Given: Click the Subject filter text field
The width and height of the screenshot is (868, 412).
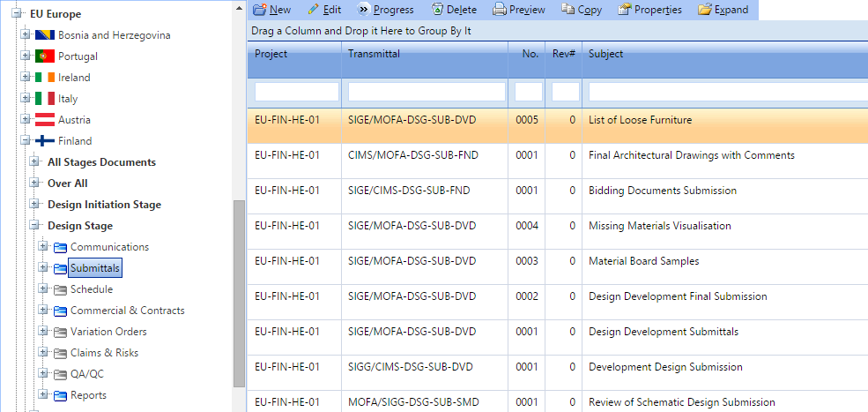Looking at the screenshot, I should point(727,92).
